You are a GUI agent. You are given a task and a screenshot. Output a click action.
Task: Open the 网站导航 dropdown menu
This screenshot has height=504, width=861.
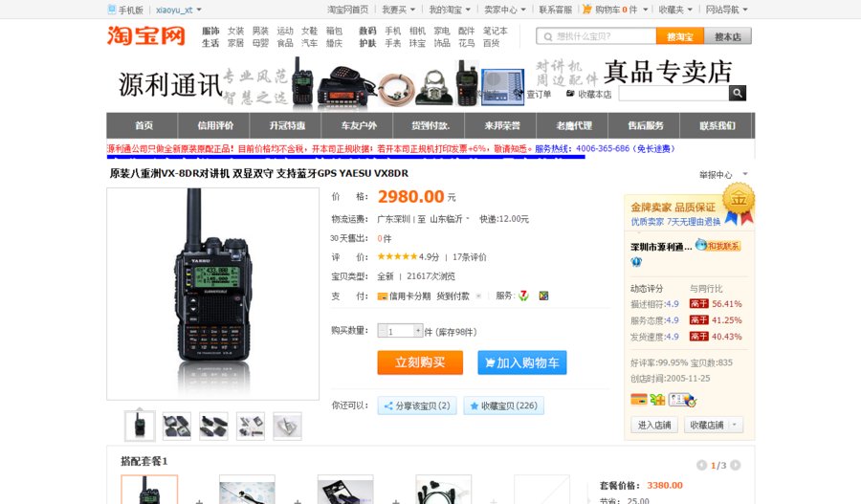[x=726, y=10]
